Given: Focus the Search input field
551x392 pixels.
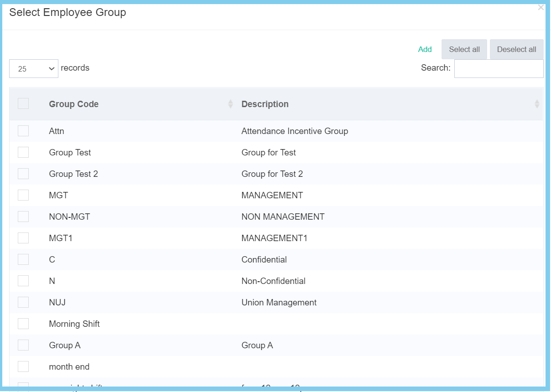Looking at the screenshot, I should [x=499, y=68].
